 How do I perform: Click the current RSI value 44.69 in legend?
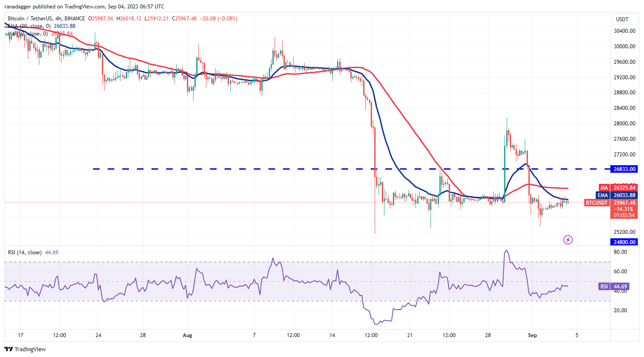click(52, 252)
